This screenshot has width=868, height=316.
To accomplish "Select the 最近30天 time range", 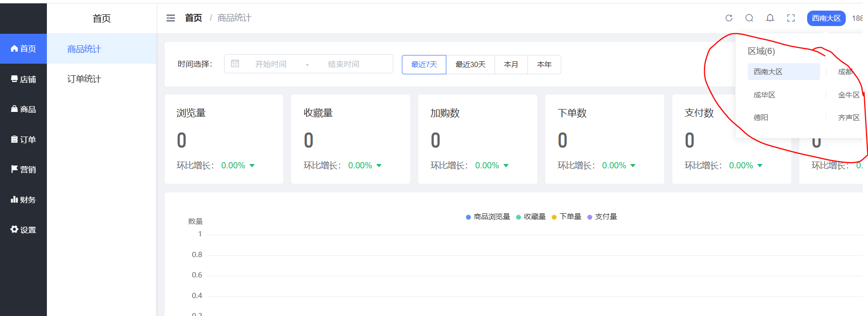I will tap(470, 64).
